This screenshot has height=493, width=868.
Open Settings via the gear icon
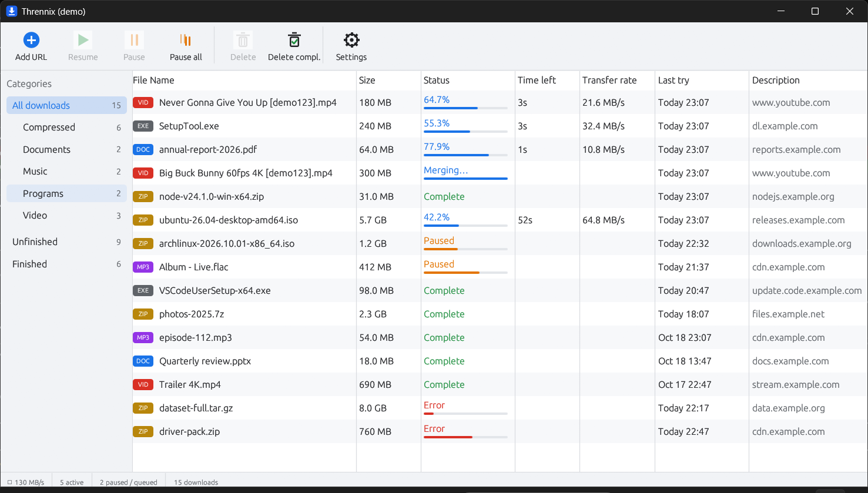(x=351, y=40)
